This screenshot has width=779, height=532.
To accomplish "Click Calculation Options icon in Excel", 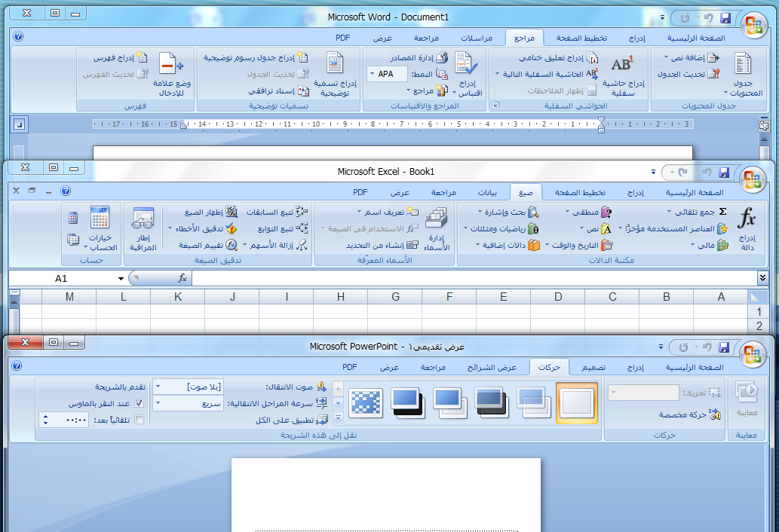I will (x=100, y=217).
